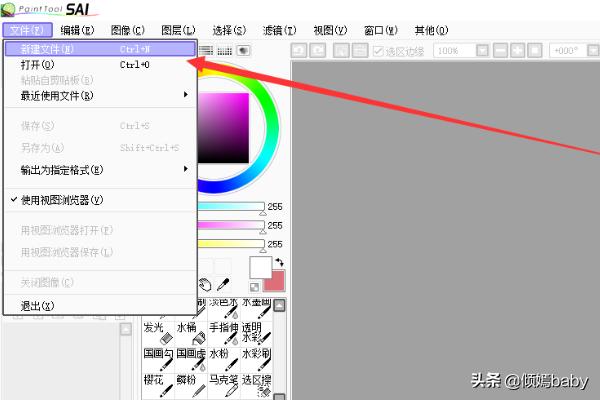Select the 手指伸 smudge brush

pos(224,333)
